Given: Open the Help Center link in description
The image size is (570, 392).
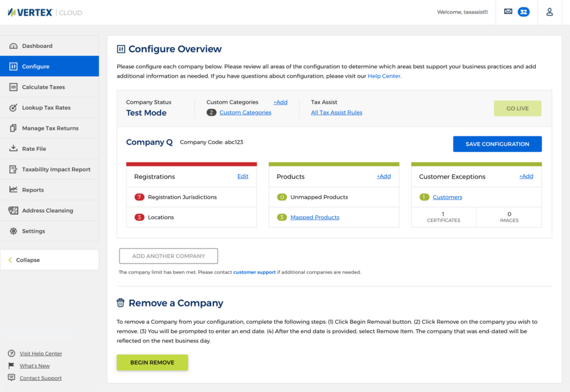Looking at the screenshot, I should (x=384, y=76).
